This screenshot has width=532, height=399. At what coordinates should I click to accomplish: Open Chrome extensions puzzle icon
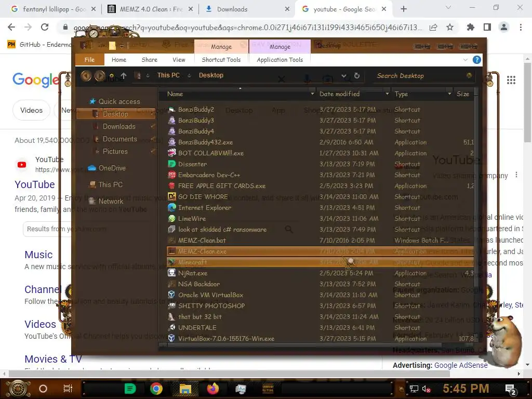[x=471, y=27]
